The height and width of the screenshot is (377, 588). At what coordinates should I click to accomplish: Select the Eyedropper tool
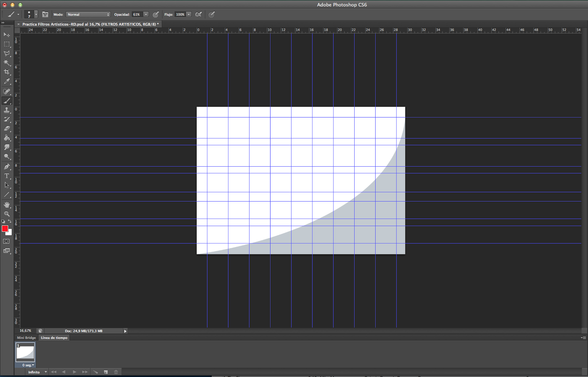tap(7, 81)
